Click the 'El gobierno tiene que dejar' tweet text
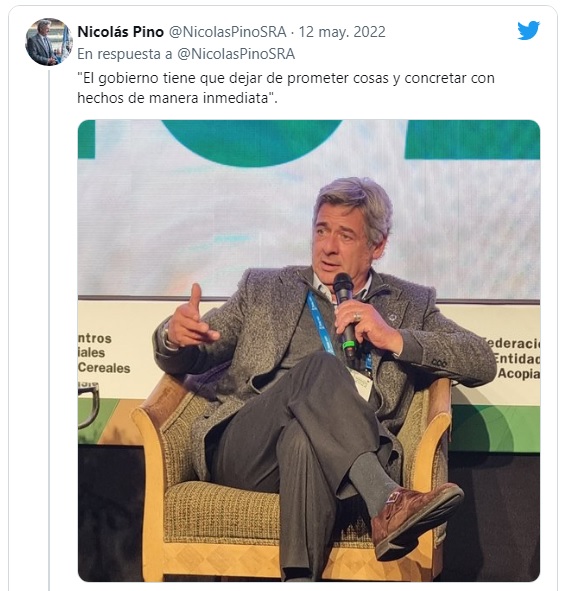This screenshot has width=574, height=591. tap(286, 88)
